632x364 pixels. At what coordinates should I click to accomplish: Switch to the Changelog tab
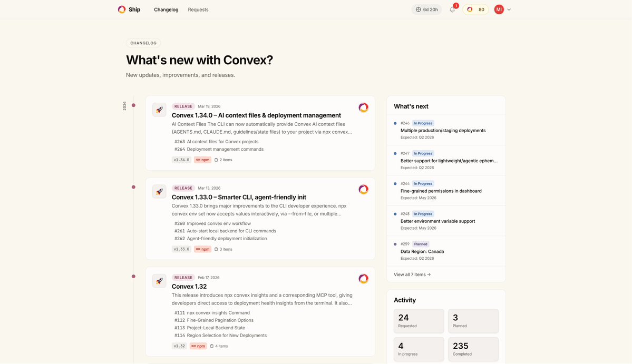coord(166,9)
